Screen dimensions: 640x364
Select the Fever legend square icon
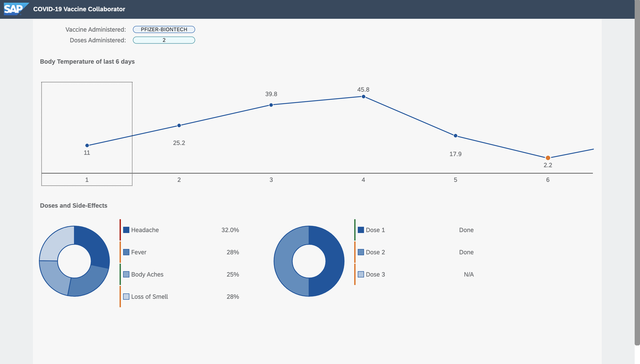point(126,252)
